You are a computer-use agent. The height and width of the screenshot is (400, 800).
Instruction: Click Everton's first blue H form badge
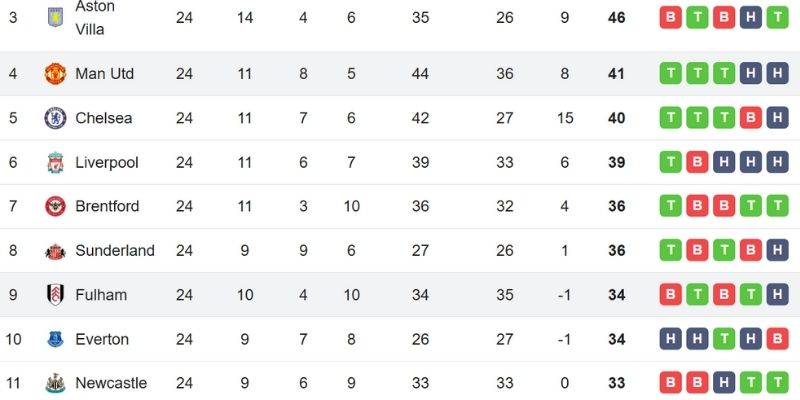pyautogui.click(x=670, y=339)
